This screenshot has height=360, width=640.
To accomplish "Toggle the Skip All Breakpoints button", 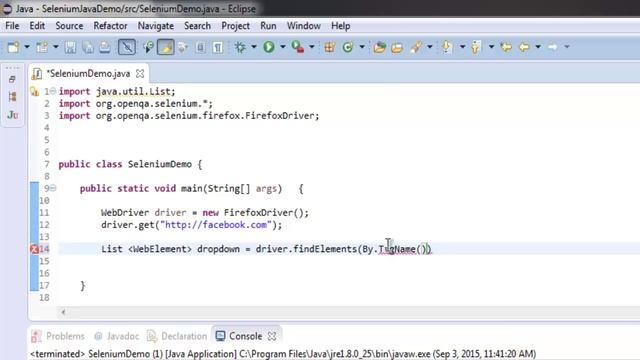I will (x=127, y=47).
